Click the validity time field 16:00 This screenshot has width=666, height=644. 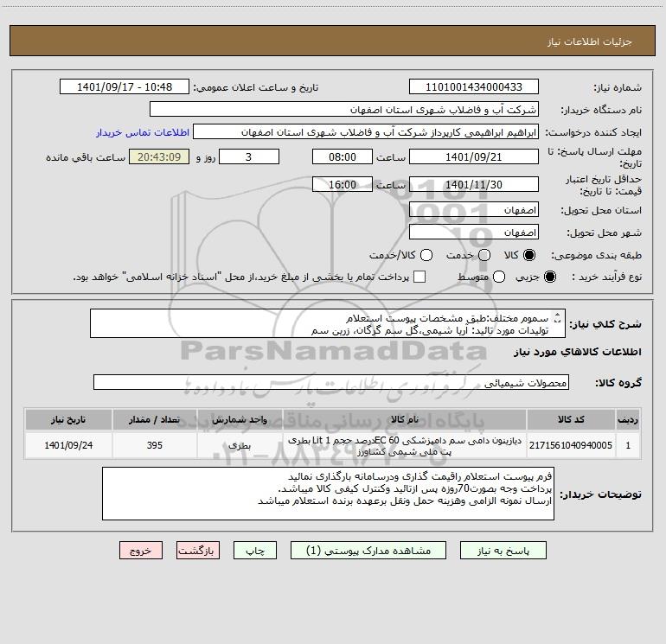343,184
